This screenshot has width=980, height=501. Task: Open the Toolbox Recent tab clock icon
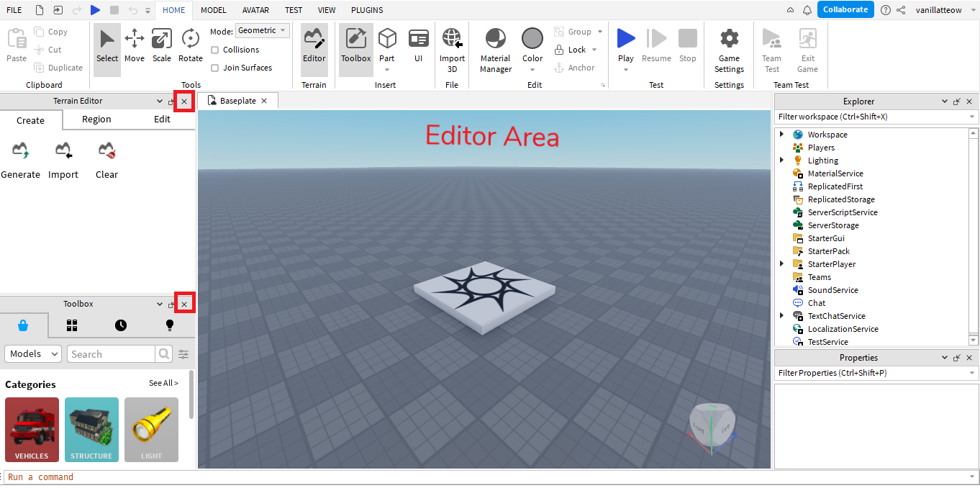point(121,325)
